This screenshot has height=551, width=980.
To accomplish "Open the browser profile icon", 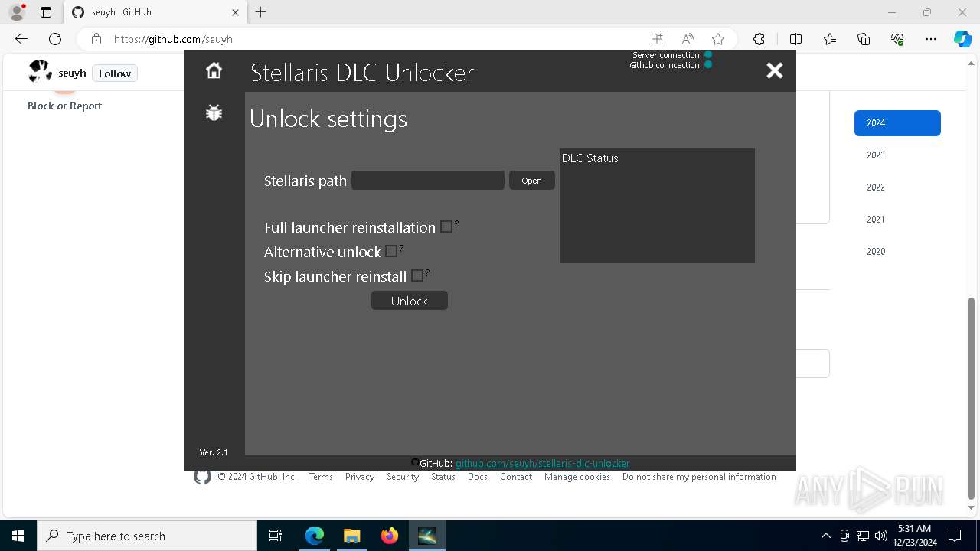I will pyautogui.click(x=17, y=12).
